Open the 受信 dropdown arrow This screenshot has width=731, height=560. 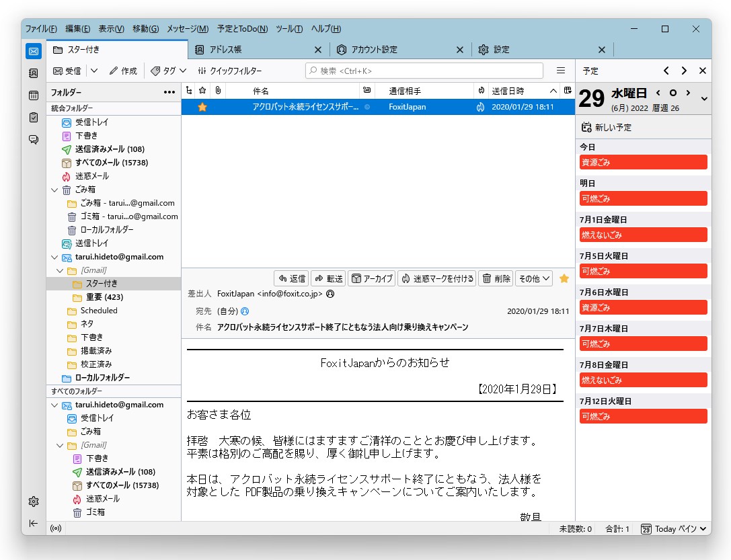click(94, 71)
